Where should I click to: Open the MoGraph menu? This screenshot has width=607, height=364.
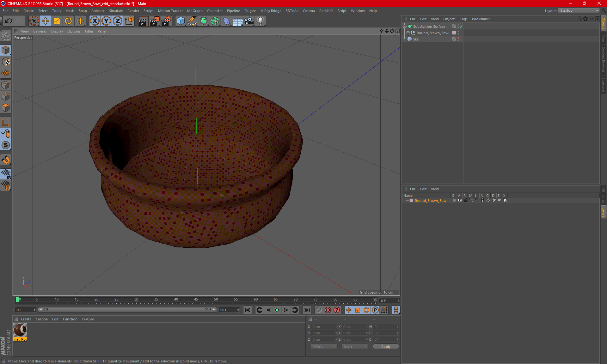pyautogui.click(x=195, y=11)
